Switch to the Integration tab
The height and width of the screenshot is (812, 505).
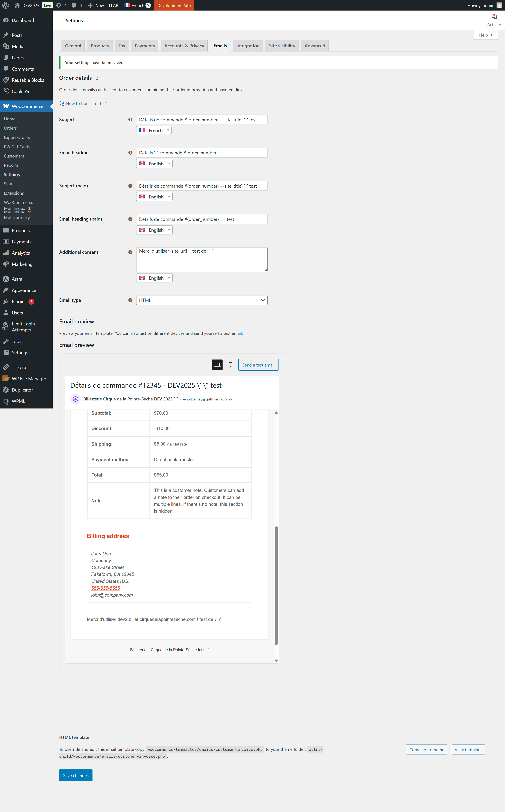click(x=248, y=46)
